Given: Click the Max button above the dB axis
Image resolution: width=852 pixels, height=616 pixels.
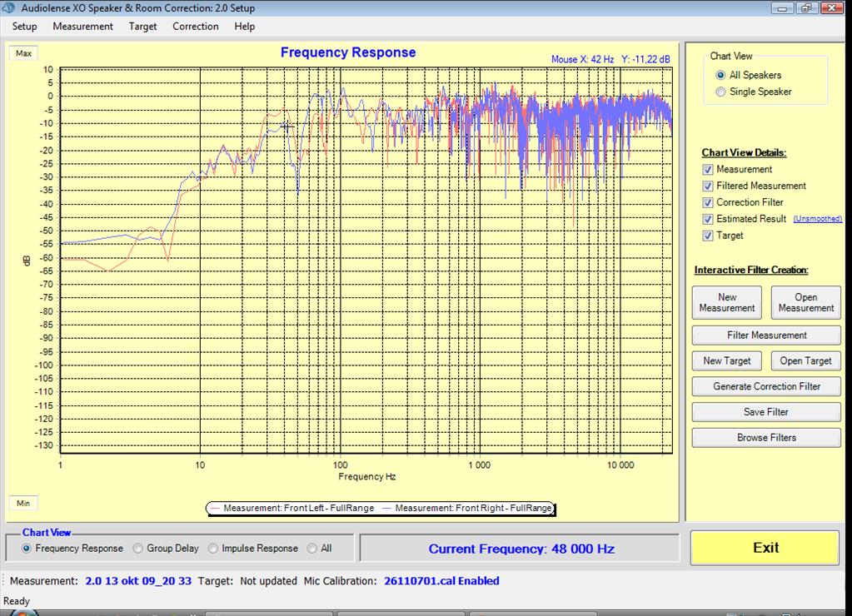Looking at the screenshot, I should pos(23,53).
